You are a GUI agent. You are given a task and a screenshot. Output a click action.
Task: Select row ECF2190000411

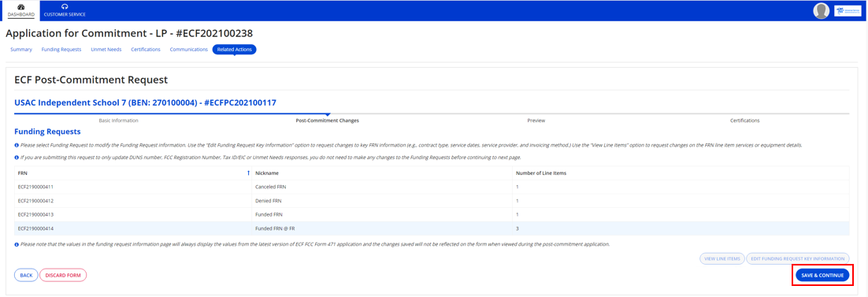[432, 187]
